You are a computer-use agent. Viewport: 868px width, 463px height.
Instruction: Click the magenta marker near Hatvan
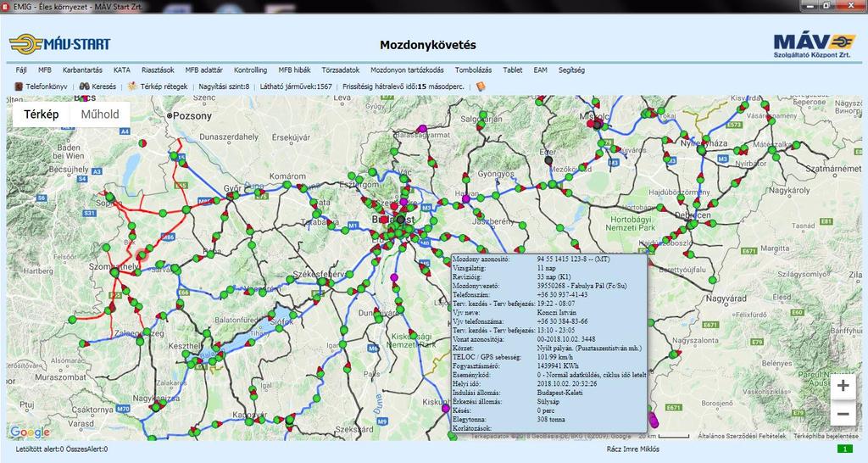point(466,198)
